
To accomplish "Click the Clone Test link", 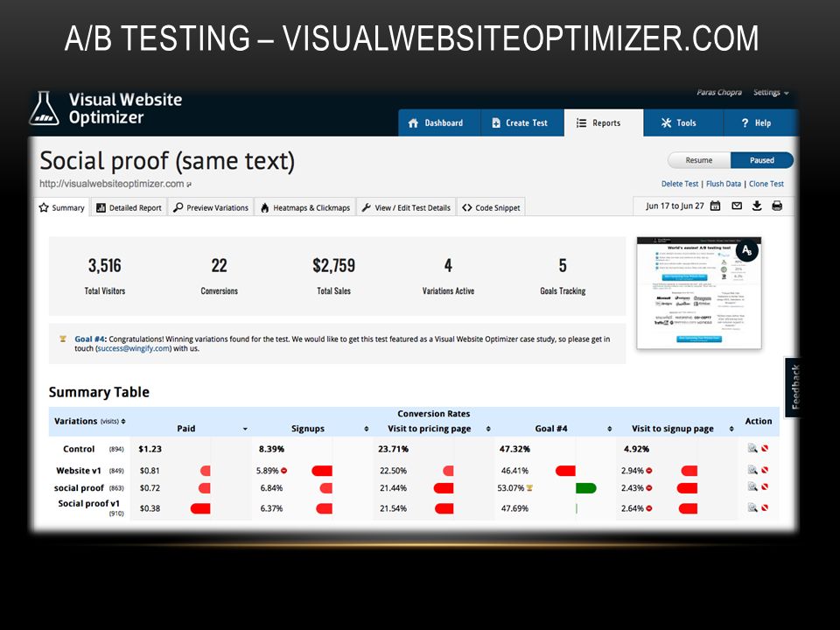I will click(x=766, y=184).
